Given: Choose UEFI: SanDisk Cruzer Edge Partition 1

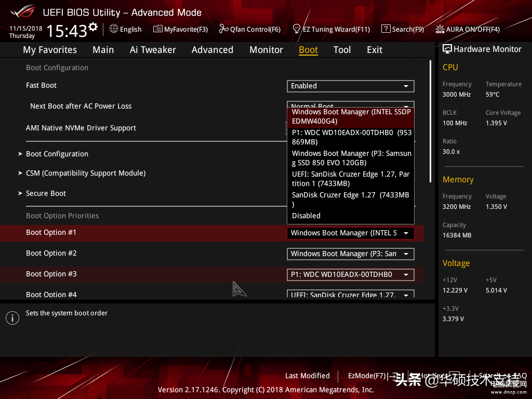Looking at the screenshot, I should click(x=351, y=179).
